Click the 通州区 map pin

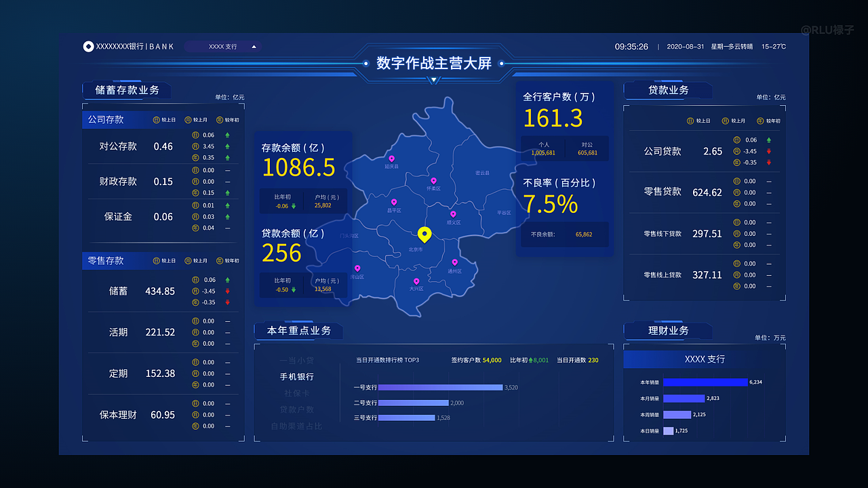pos(454,262)
